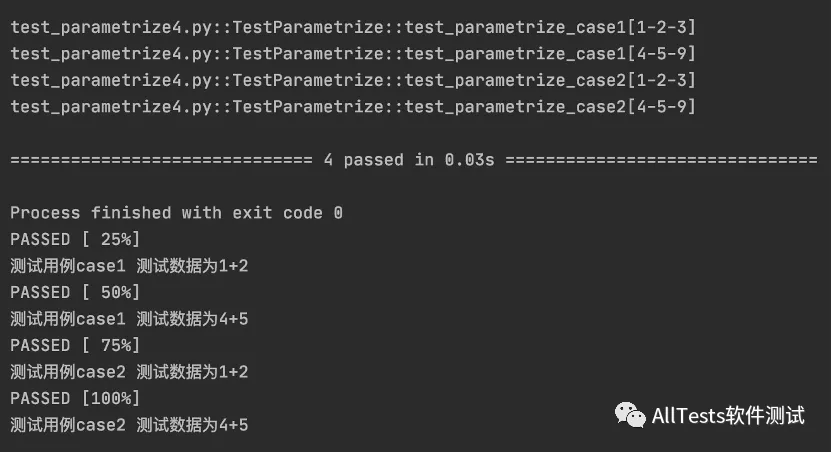
Task: Select the test_parametrize_case2[4-5-9] result line
Action: 352,106
